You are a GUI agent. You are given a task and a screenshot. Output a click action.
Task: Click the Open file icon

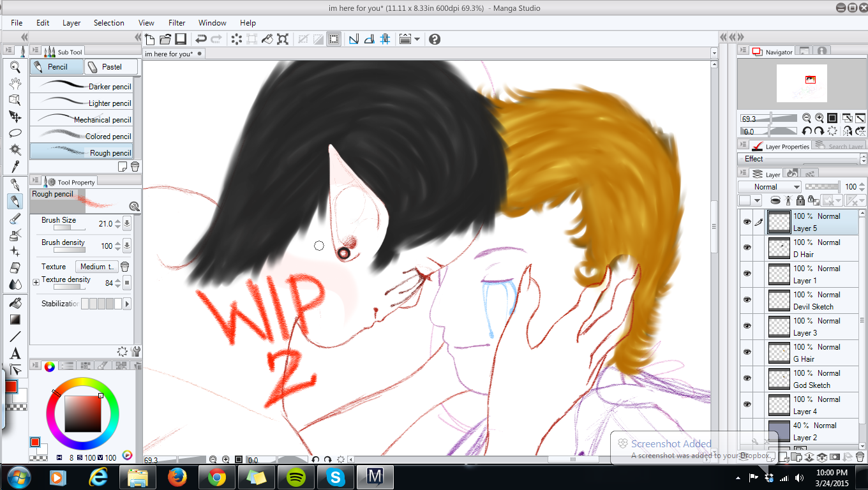165,39
